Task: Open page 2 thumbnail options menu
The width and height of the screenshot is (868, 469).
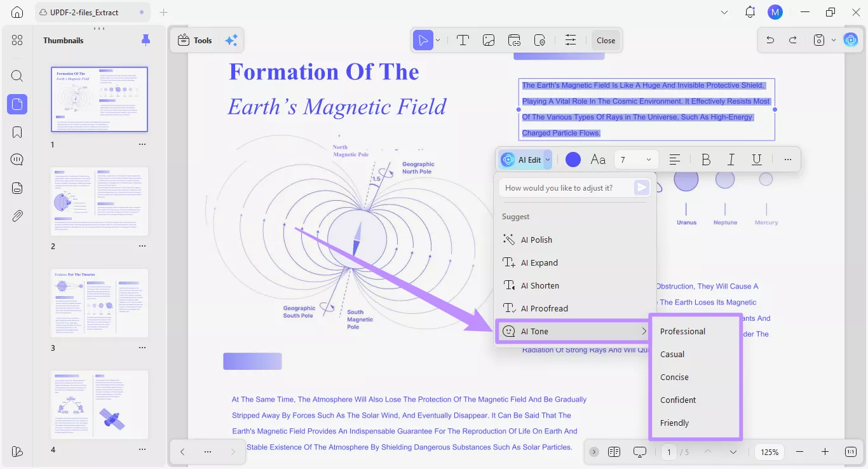Action: point(142,246)
